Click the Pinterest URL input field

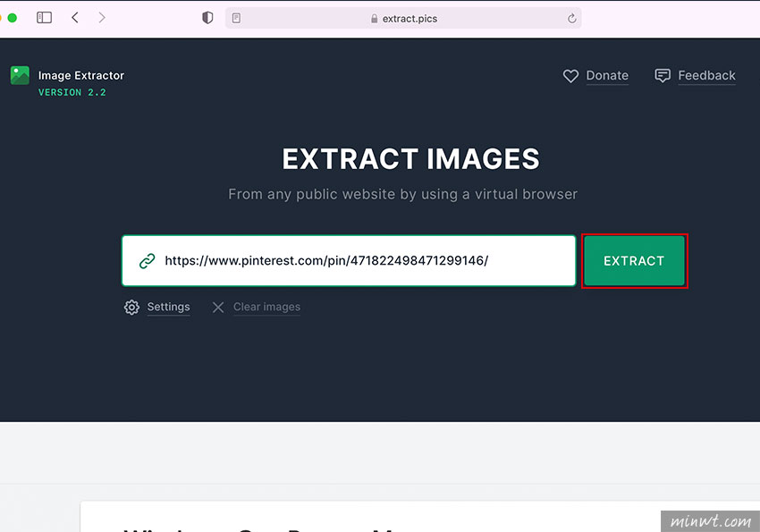349,261
